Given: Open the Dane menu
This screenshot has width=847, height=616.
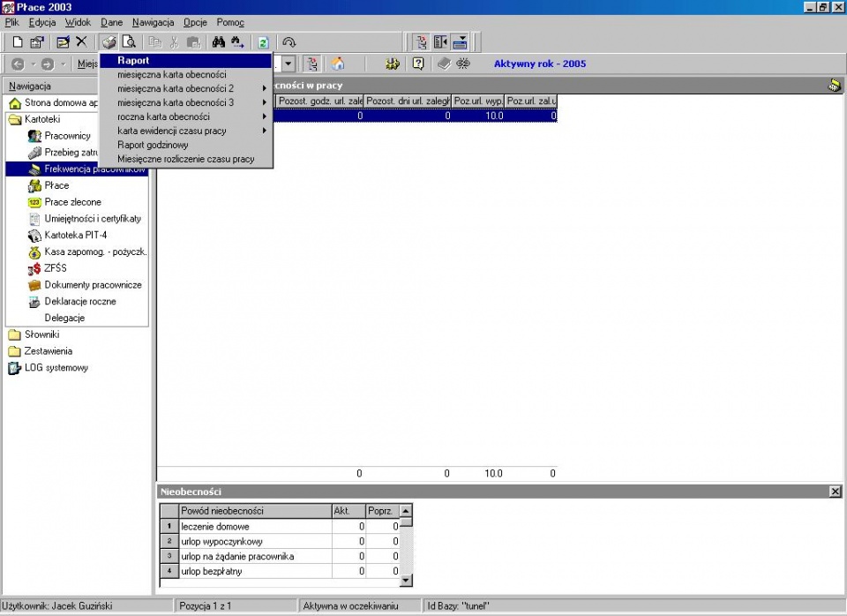Looking at the screenshot, I should point(112,22).
